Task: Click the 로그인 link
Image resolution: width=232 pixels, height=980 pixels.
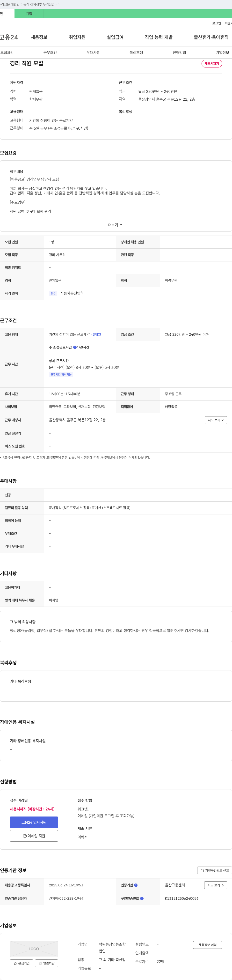Action: point(216,23)
